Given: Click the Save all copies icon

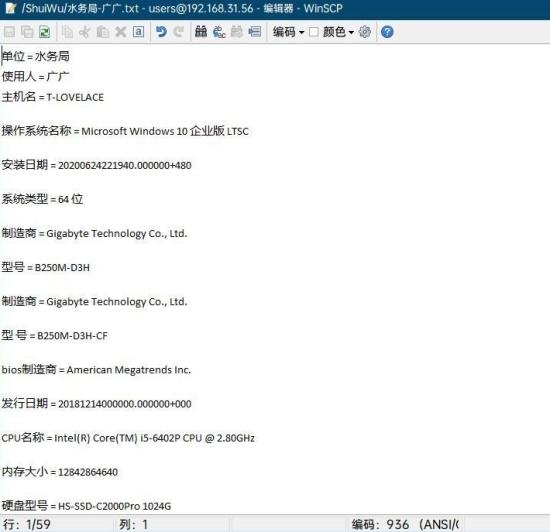Looking at the screenshot, I should coord(27,32).
